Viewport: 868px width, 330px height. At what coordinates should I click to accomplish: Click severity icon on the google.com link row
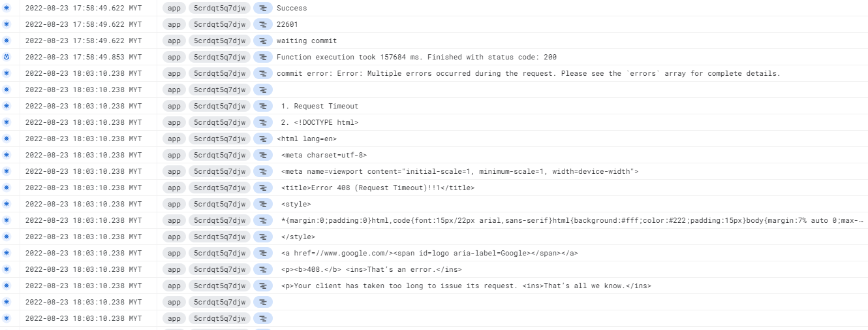[7, 253]
